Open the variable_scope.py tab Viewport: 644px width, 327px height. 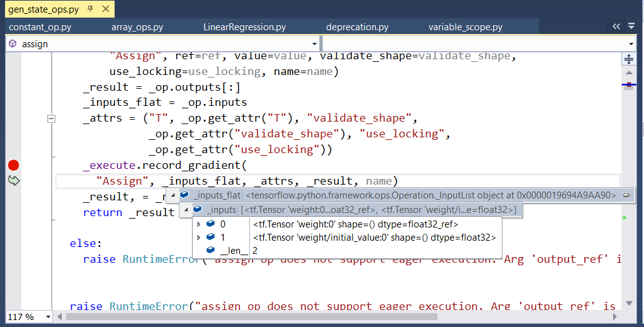click(465, 27)
